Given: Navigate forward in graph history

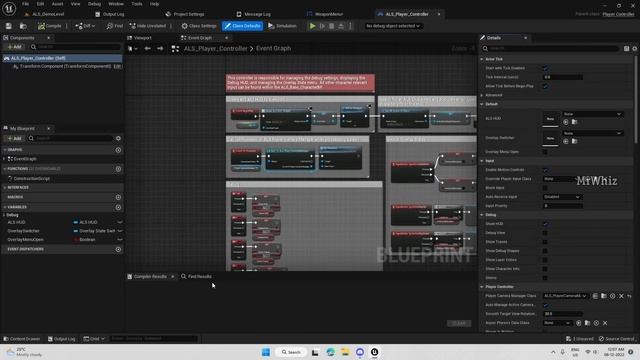Looking at the screenshot, I should point(160,49).
